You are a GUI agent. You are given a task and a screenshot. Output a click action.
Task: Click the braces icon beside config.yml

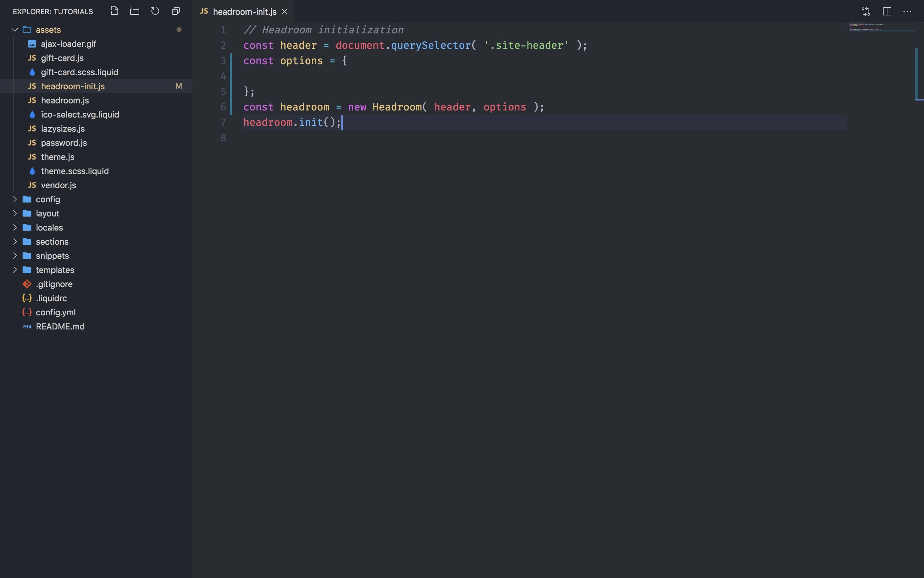(x=27, y=312)
